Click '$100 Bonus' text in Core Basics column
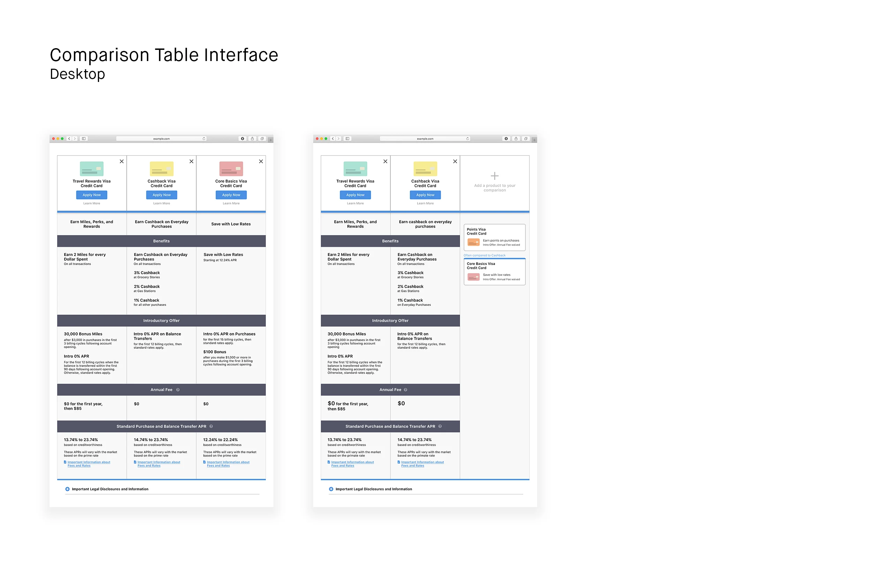Screen dimensions: 872x588 [x=215, y=352]
